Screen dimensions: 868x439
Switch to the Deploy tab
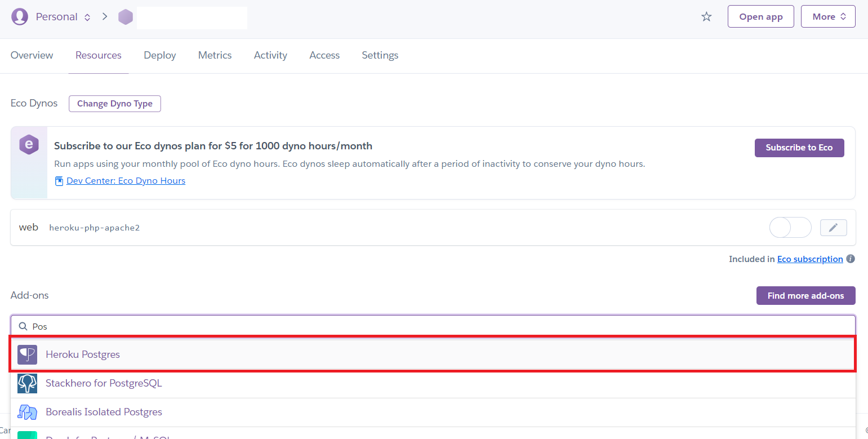tap(160, 55)
